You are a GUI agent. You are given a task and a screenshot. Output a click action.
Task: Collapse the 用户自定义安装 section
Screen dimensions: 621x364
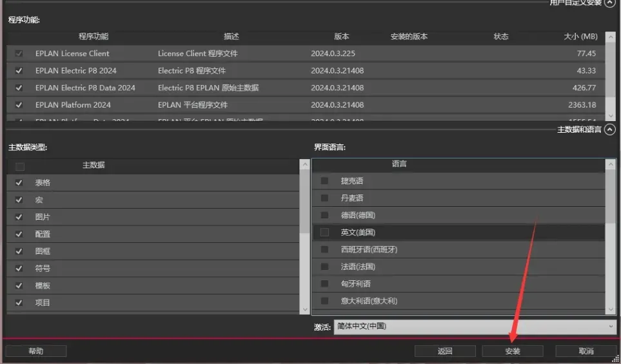click(610, 3)
